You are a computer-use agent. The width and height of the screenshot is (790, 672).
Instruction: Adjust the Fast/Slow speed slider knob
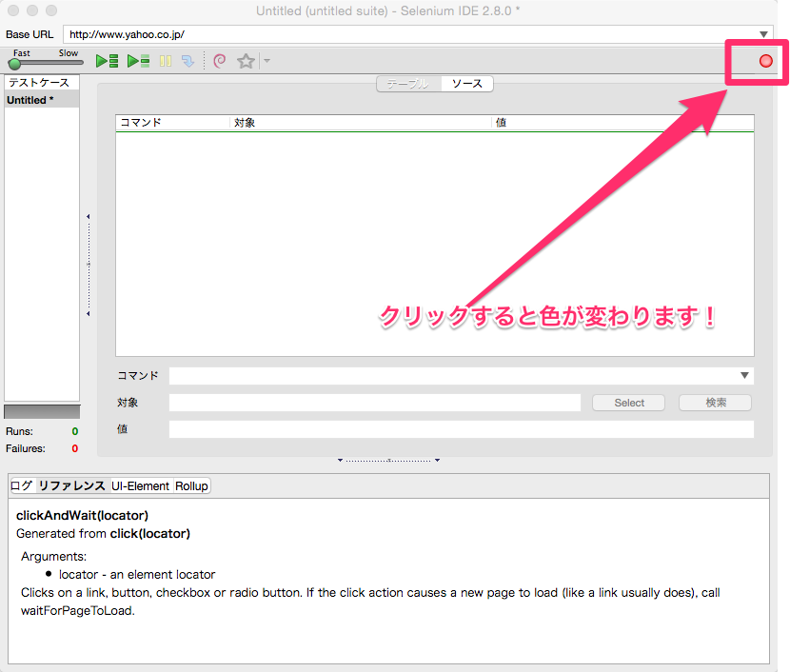[x=15, y=64]
